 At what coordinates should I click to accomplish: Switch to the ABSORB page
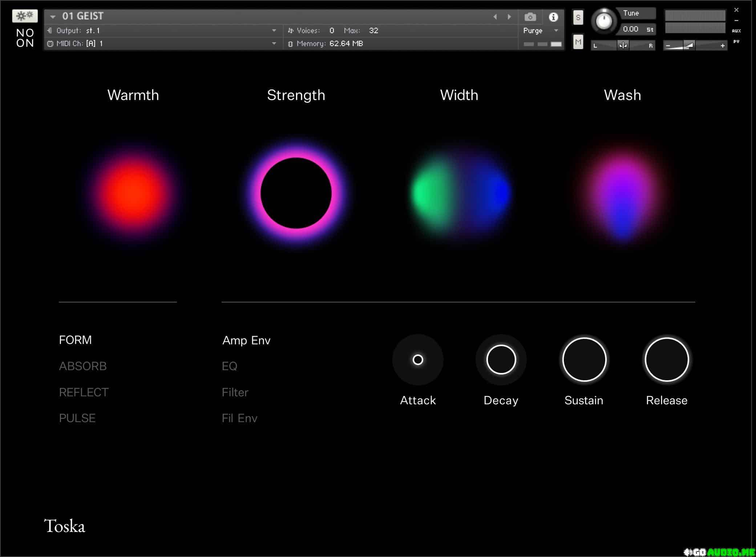click(x=83, y=366)
